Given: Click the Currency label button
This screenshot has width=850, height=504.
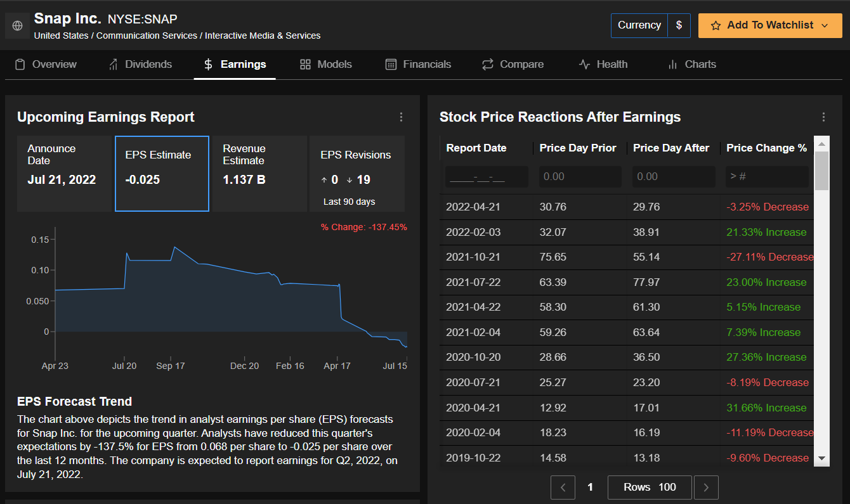Looking at the screenshot, I should (x=639, y=25).
